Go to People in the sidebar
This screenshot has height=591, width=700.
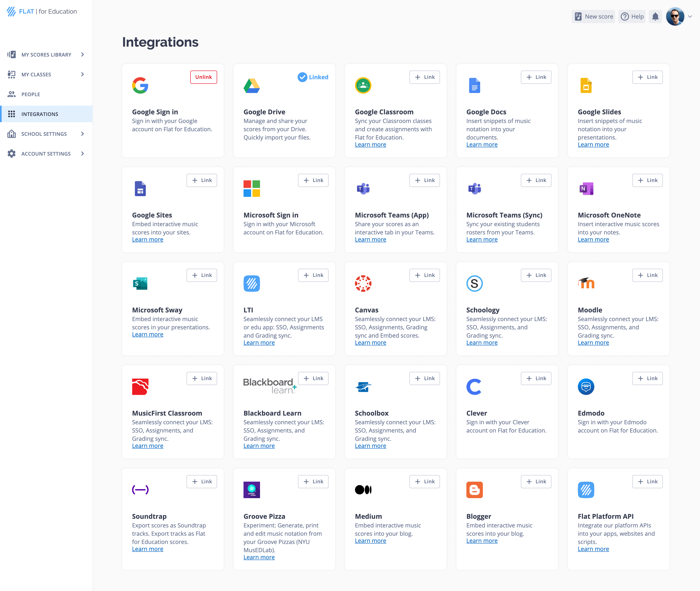[x=46, y=94]
